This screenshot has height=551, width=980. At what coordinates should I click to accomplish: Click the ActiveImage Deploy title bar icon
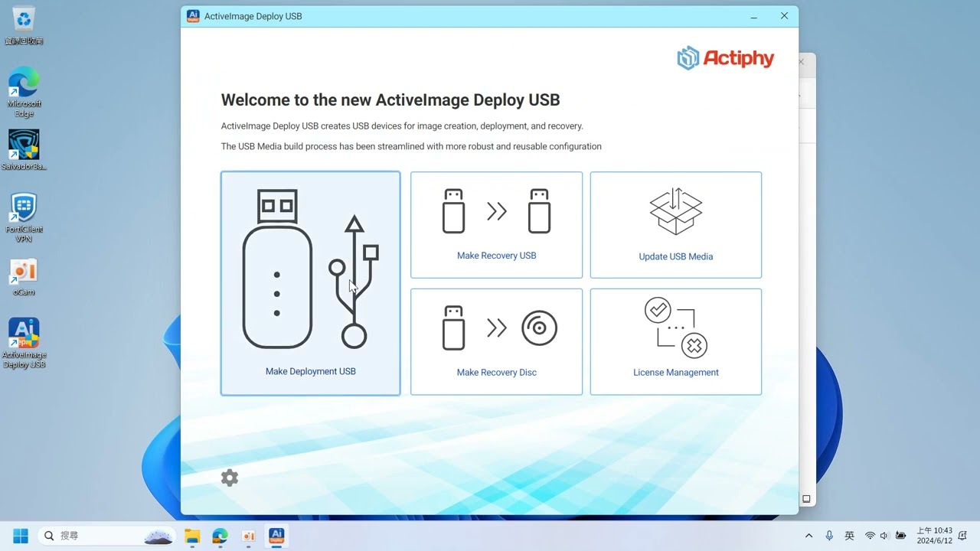[x=193, y=16]
